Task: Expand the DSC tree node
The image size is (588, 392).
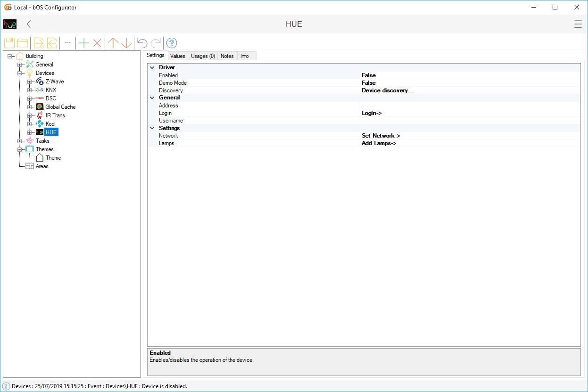Action: coord(30,99)
